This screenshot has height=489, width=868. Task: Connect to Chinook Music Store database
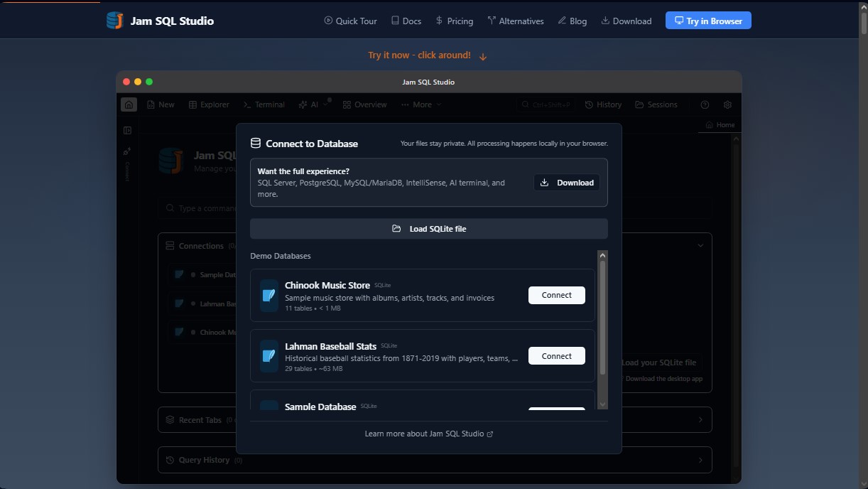[x=556, y=295]
